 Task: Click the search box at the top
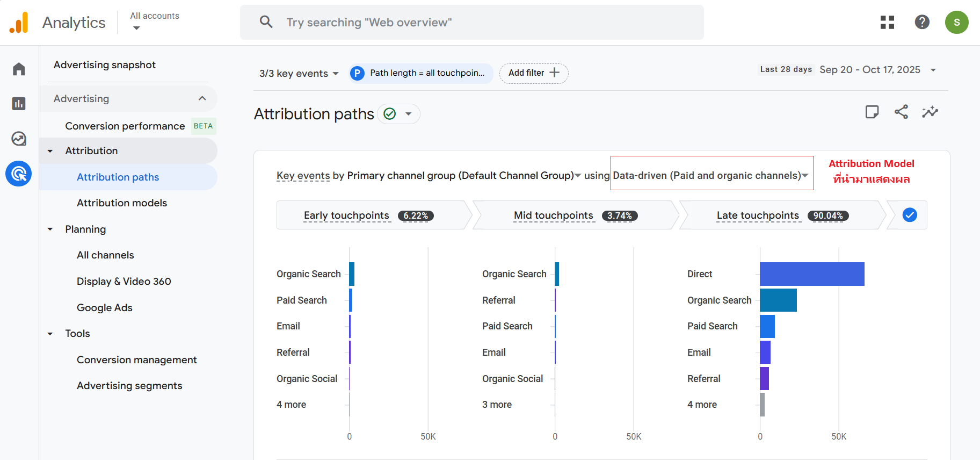point(471,23)
